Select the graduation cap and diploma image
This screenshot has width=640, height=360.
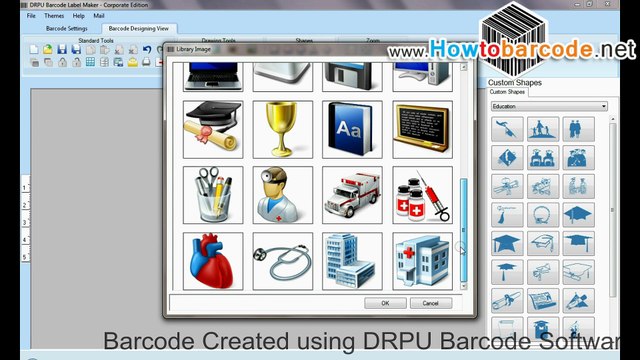213,129
